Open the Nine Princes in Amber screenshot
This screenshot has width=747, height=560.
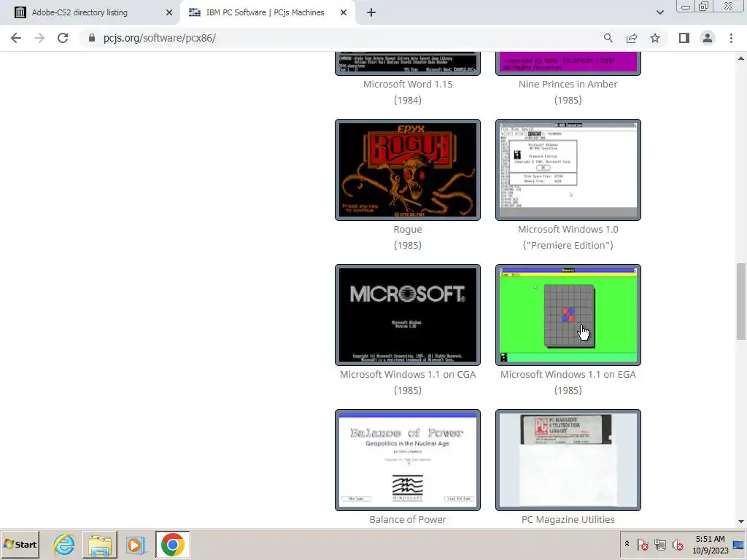click(x=568, y=63)
